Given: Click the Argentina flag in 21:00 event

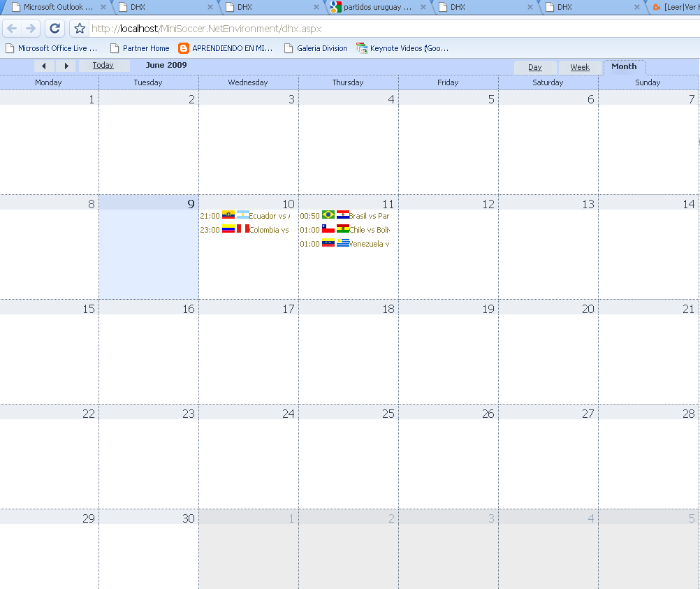Looking at the screenshot, I should pyautogui.click(x=243, y=214).
